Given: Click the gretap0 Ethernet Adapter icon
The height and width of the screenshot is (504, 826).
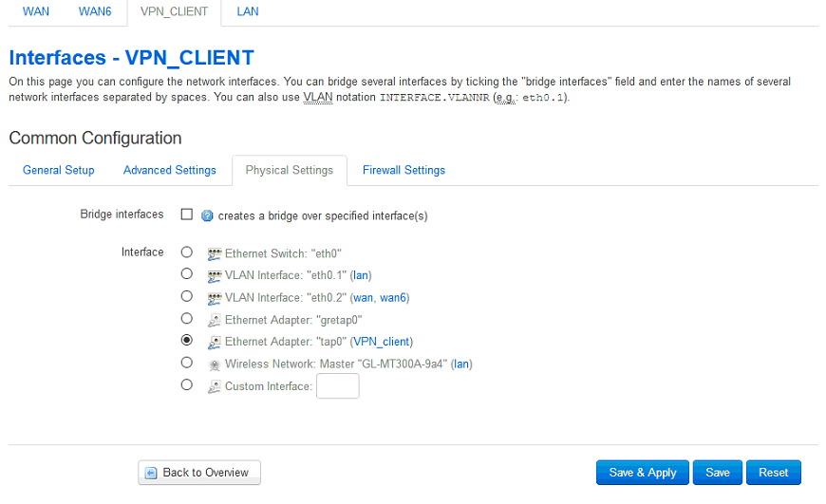Looking at the screenshot, I should 214,320.
